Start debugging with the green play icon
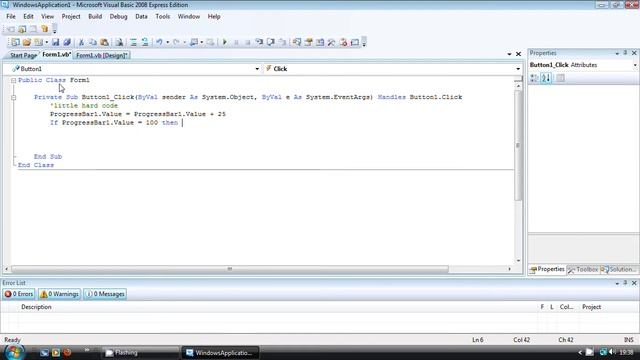This screenshot has width=640, height=360. click(x=224, y=42)
